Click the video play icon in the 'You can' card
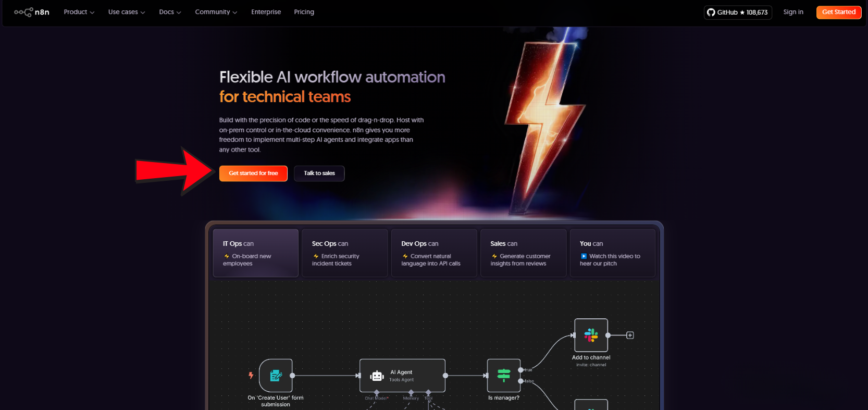The width and height of the screenshot is (868, 410). tap(584, 256)
